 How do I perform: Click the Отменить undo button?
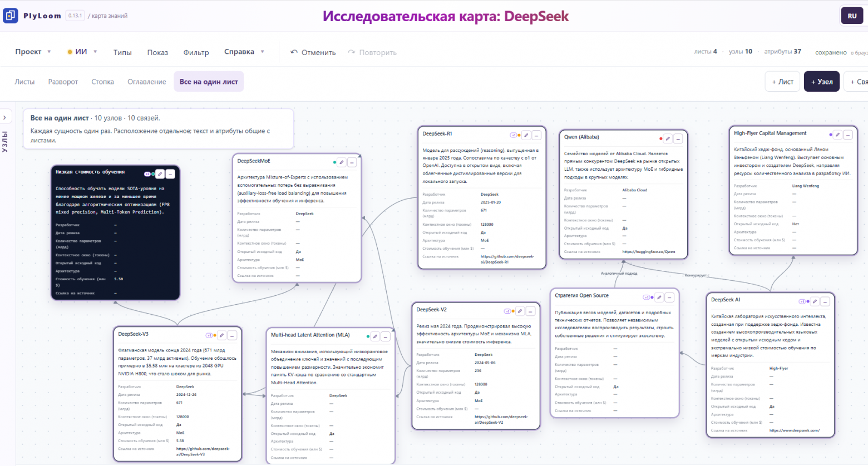coord(313,52)
